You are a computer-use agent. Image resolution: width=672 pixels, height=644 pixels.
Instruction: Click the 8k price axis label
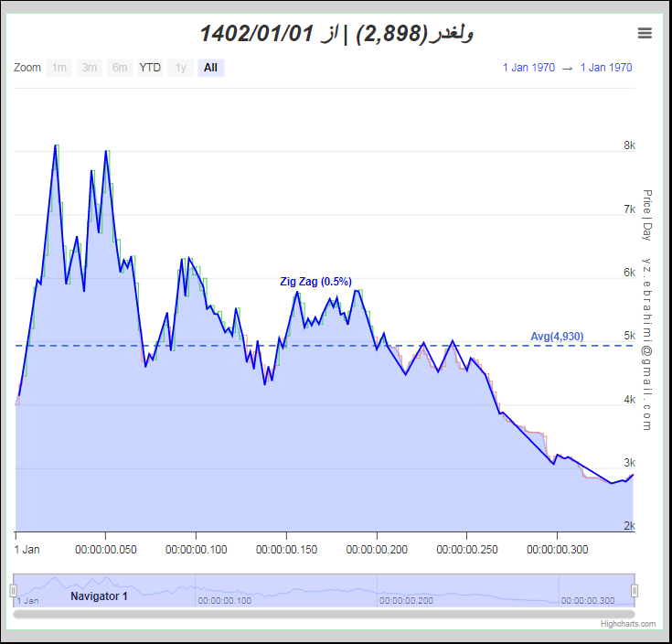629,145
